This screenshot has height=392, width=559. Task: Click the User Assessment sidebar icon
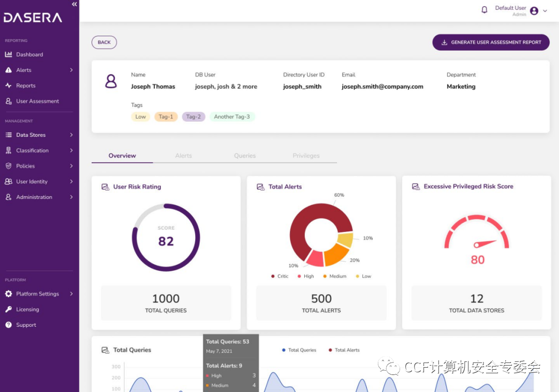[x=9, y=101]
